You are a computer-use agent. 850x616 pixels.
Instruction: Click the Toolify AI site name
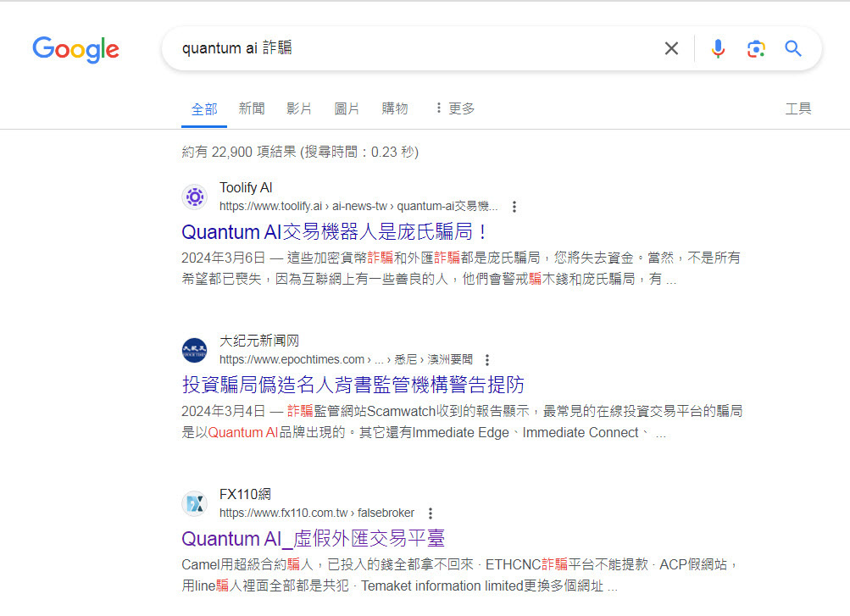[x=246, y=187]
